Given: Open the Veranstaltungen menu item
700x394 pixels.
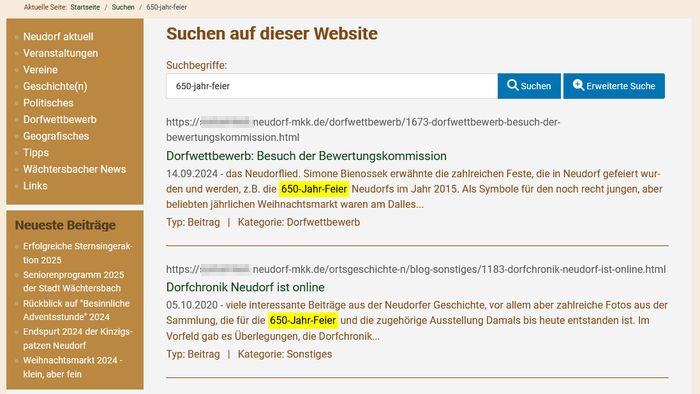Looking at the screenshot, I should tap(60, 53).
